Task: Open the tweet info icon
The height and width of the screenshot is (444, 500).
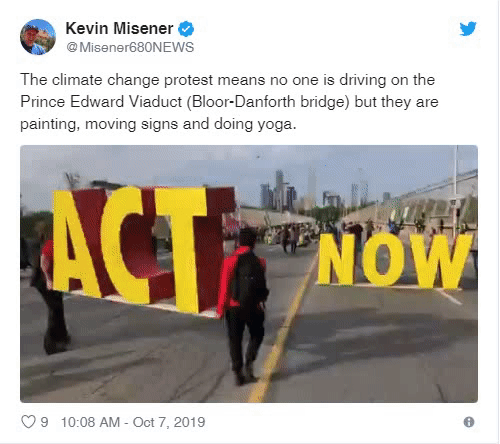Action: pyautogui.click(x=469, y=422)
